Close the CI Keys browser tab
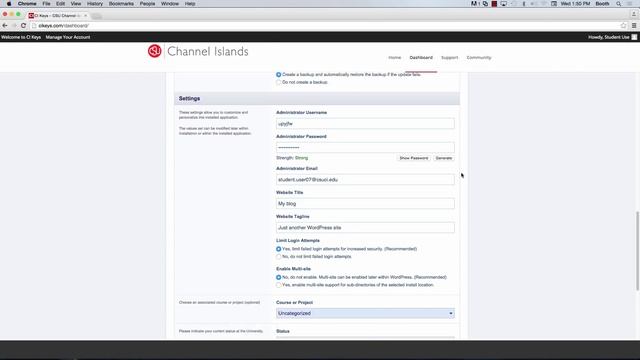Image resolution: width=640 pixels, height=360 pixels. tap(85, 16)
